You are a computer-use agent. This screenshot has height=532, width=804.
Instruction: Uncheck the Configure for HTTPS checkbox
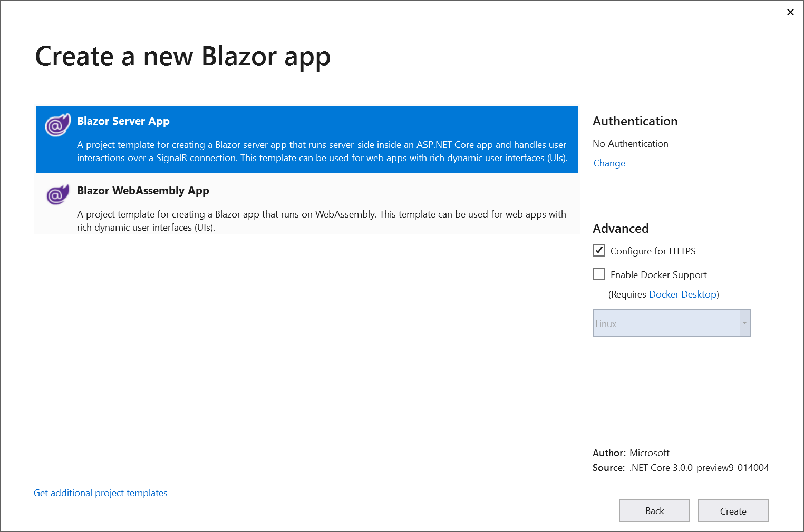tap(599, 250)
